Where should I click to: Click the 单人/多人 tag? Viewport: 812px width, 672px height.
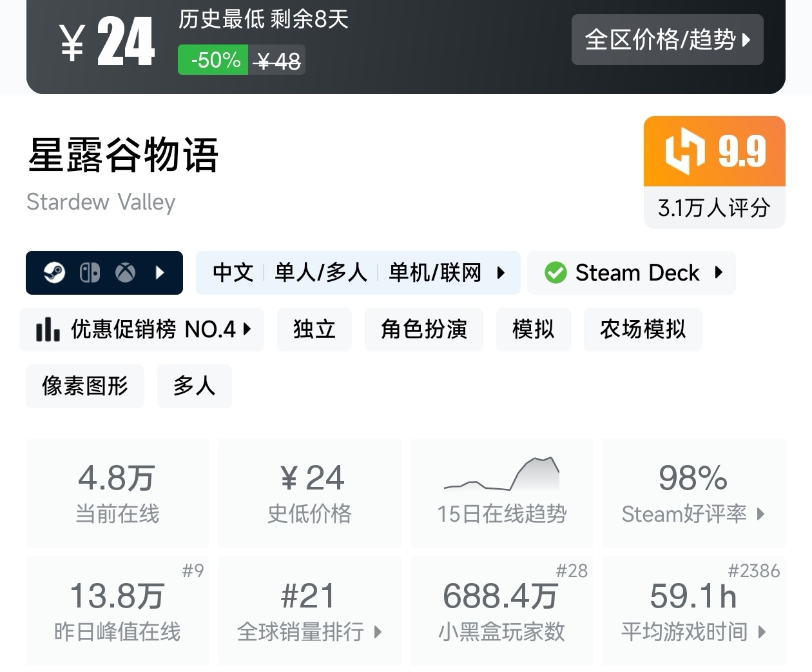coord(321,273)
